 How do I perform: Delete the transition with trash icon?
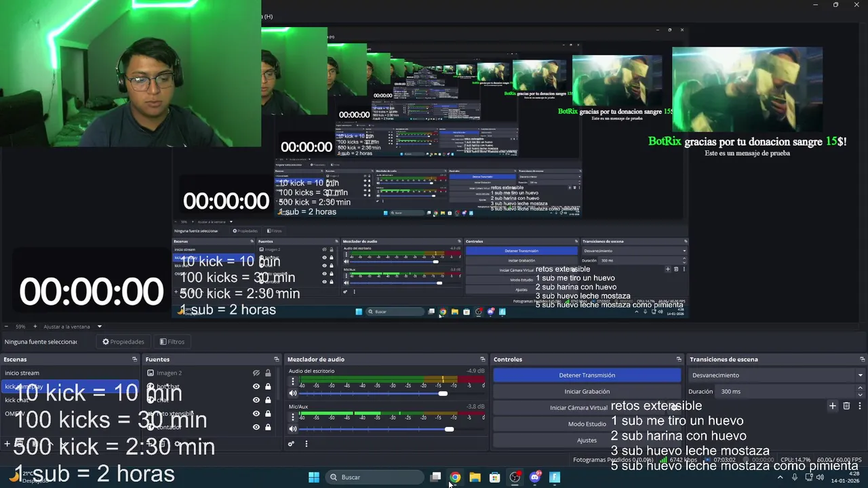tap(846, 406)
